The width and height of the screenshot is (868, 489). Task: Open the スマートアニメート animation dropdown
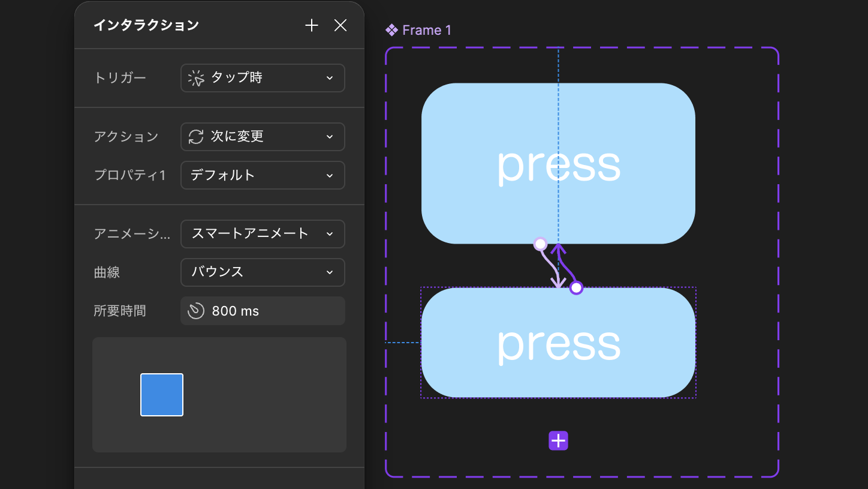pyautogui.click(x=263, y=234)
